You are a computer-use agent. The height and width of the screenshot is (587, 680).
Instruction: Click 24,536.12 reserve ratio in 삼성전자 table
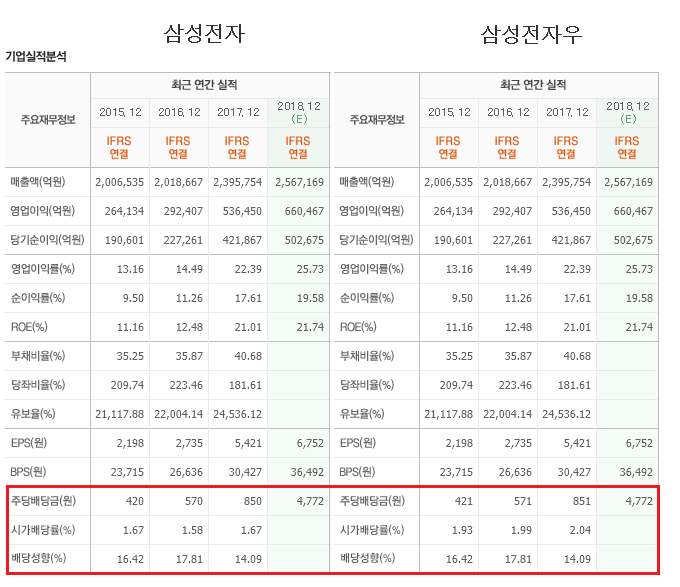(237, 414)
